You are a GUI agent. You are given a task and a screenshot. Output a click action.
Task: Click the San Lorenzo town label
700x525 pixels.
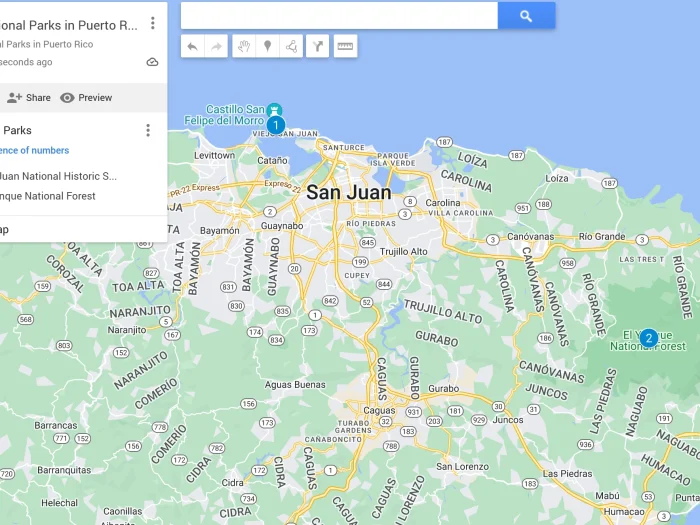click(x=462, y=467)
